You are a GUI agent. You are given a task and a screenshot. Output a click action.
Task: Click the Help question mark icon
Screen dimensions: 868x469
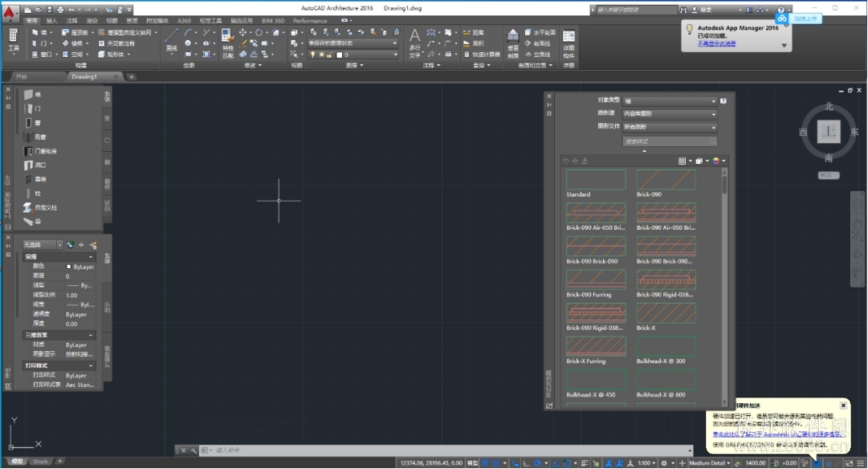pos(780,10)
